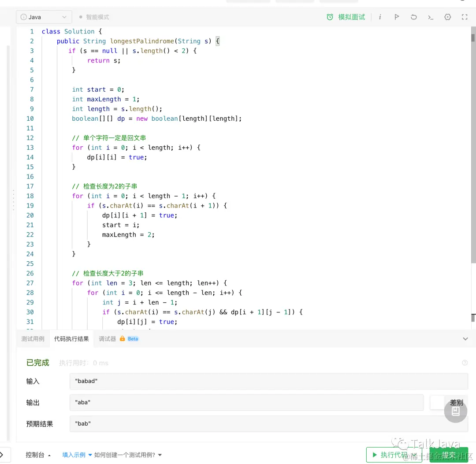Switch to the 测试用例 tab

pos(33,339)
